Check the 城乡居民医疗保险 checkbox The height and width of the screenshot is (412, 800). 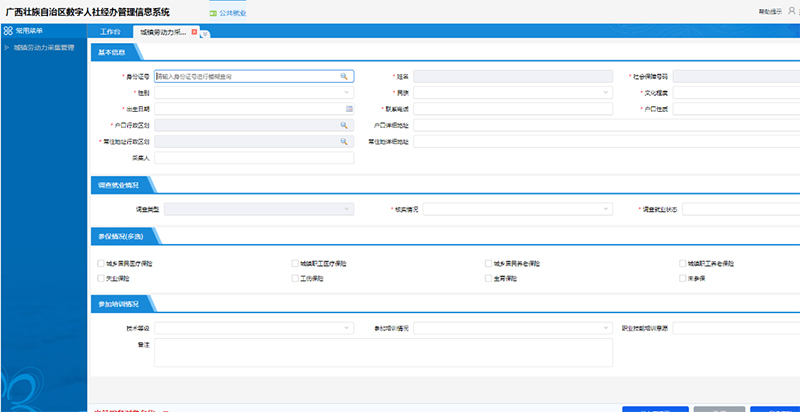(100, 263)
